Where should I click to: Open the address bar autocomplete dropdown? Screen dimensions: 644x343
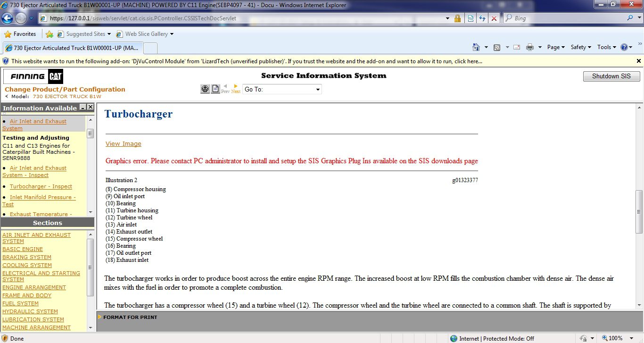click(x=448, y=18)
